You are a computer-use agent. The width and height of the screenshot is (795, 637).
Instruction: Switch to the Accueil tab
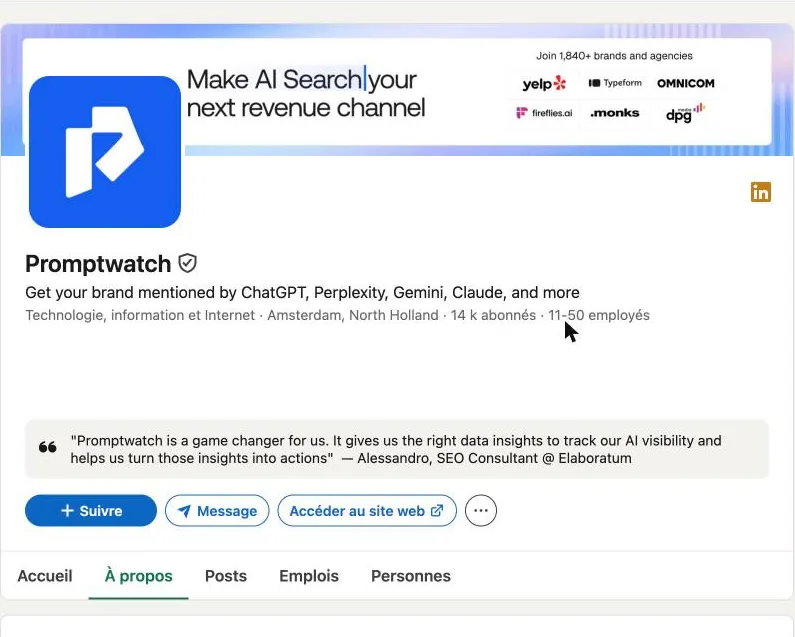[x=45, y=576]
